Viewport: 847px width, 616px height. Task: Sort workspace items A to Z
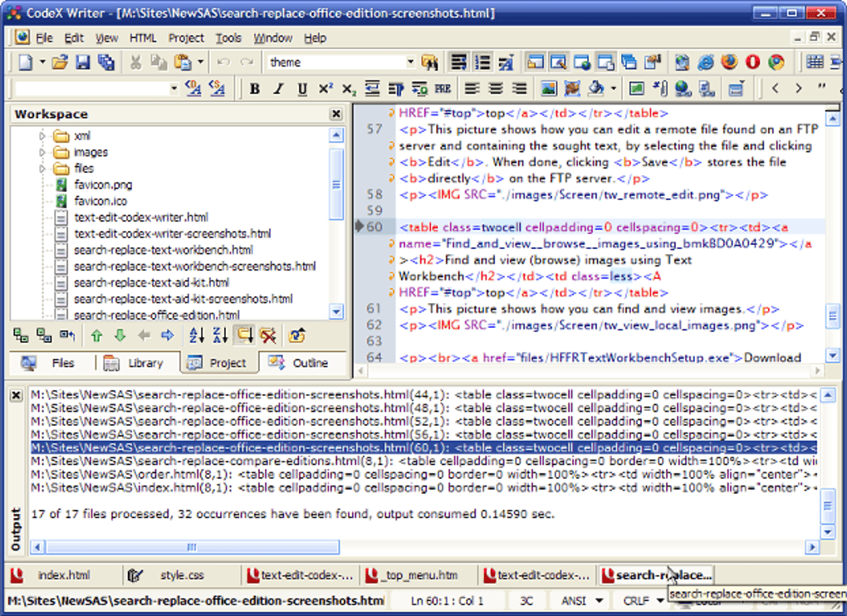pyautogui.click(x=197, y=335)
